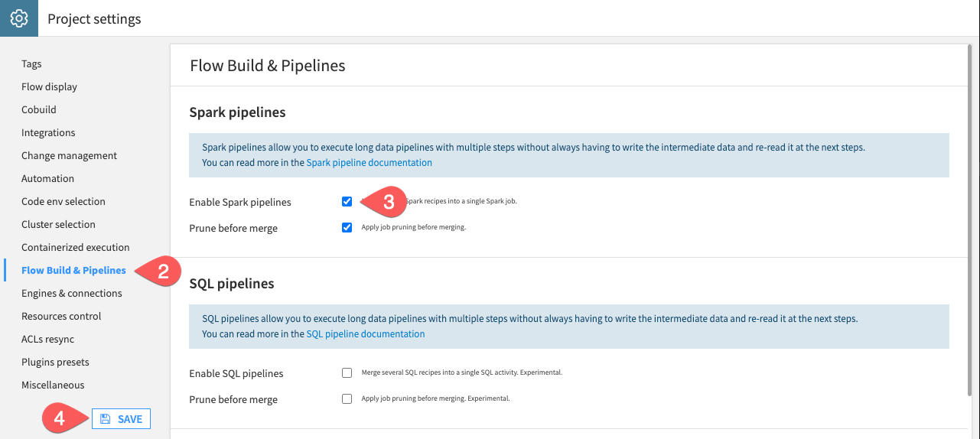Click 'Merge several SQL recipes' description text
The image size is (980, 439).
tap(462, 372)
